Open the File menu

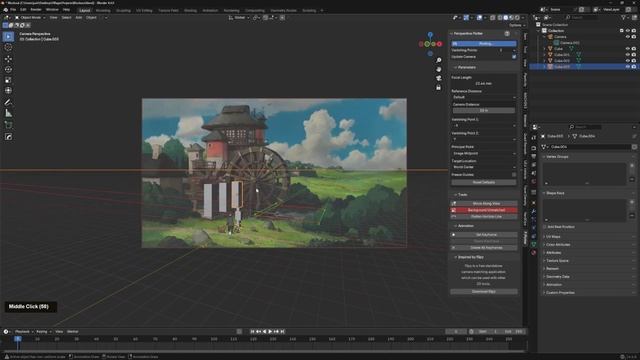point(13,9)
